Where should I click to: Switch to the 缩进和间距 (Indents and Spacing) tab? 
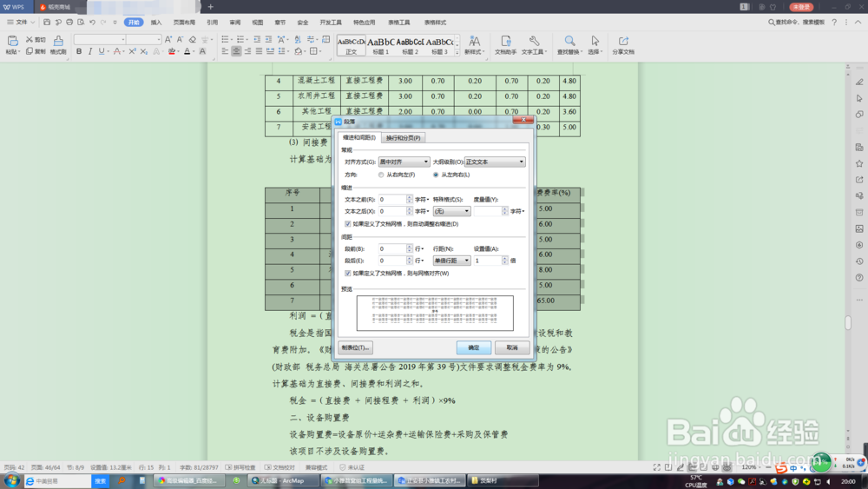pyautogui.click(x=359, y=137)
